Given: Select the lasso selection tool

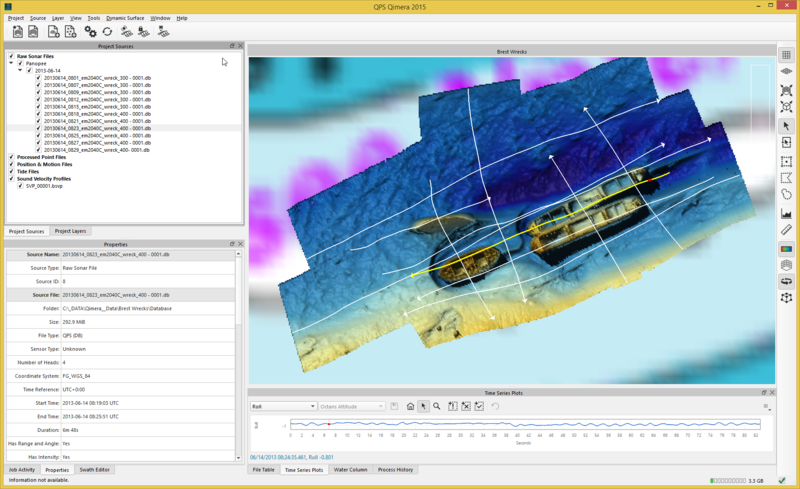Looking at the screenshot, I should [787, 196].
